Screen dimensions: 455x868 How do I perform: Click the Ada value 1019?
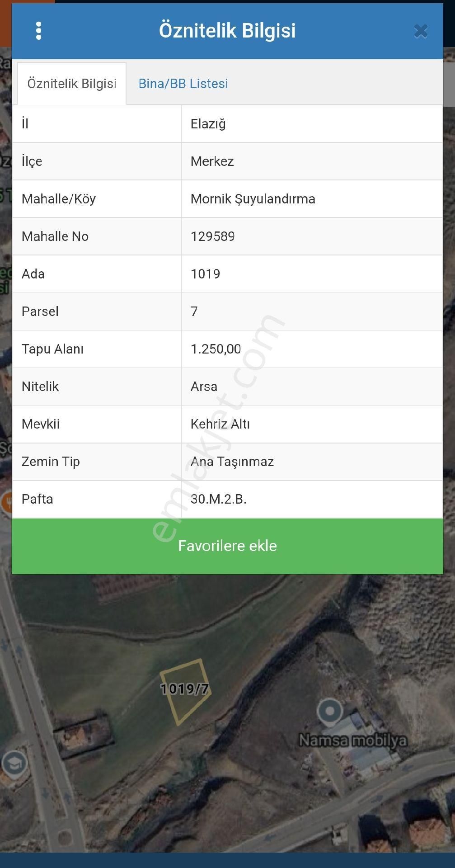point(205,274)
